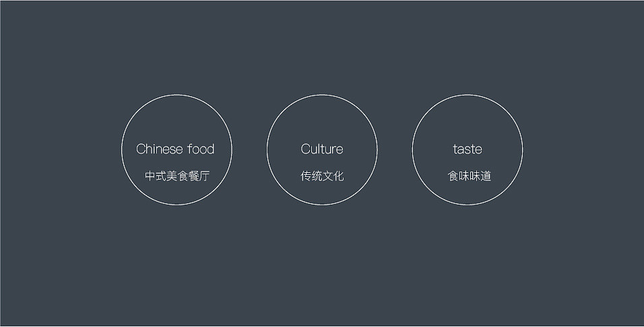Click the "taste" English label
This screenshot has width=644, height=327.
pos(468,149)
